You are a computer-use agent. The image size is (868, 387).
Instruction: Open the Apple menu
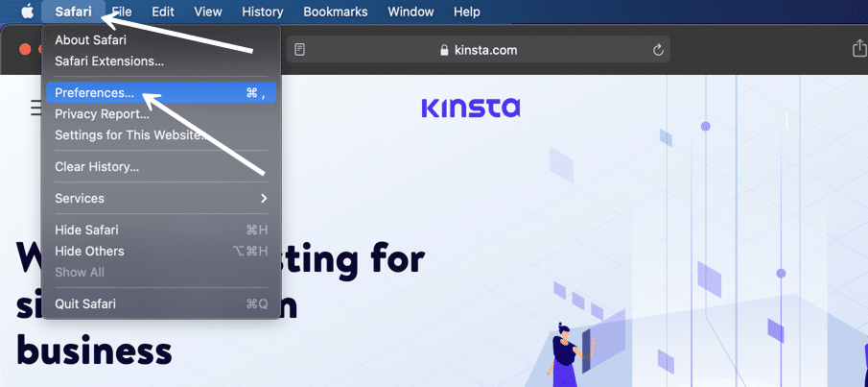click(x=26, y=12)
